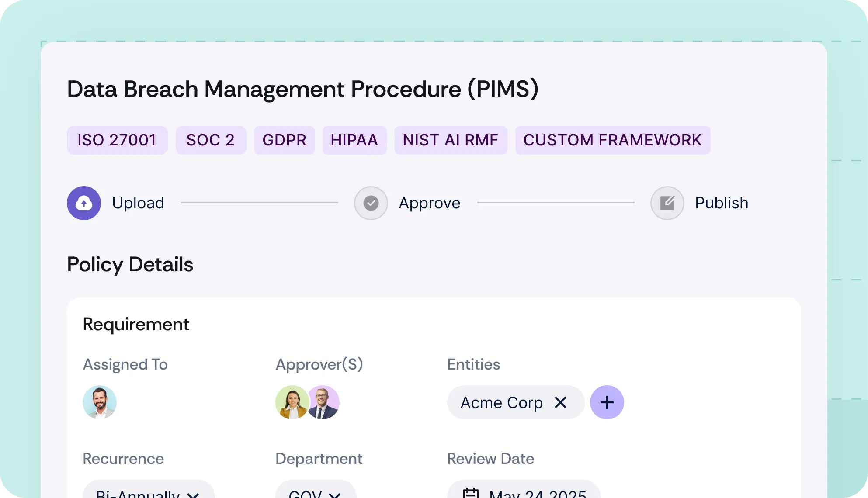Go to the Publish step label
The height and width of the screenshot is (498, 868).
[721, 203]
